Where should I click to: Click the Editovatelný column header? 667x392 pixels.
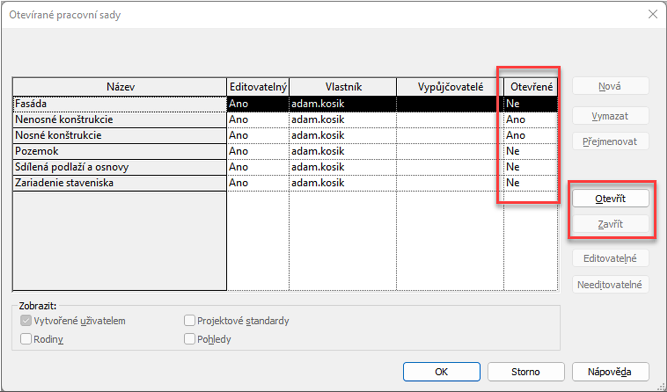point(258,87)
